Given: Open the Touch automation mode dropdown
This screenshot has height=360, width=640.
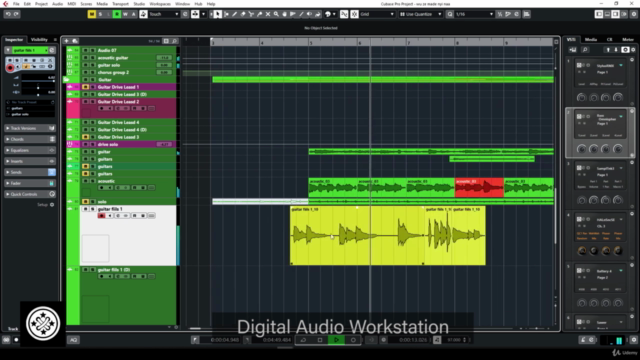Looking at the screenshot, I should [164, 14].
